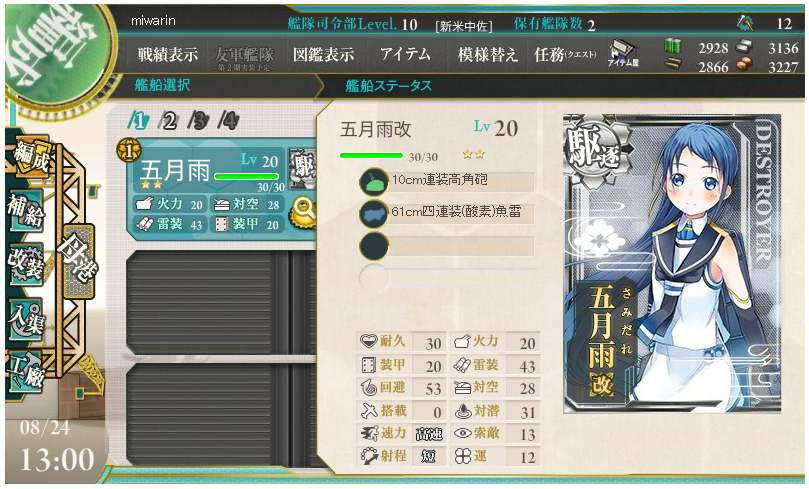Open the 補給 resupply sidebar icon

click(x=26, y=210)
